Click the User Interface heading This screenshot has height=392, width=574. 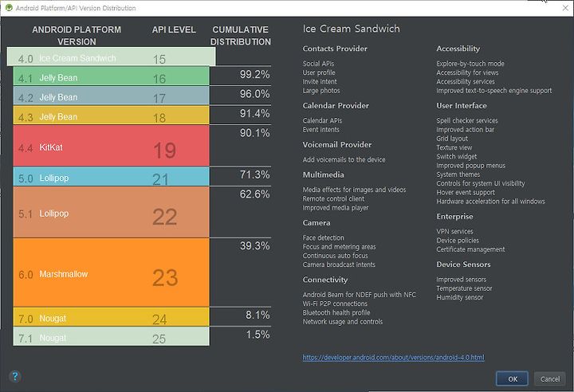tap(462, 105)
